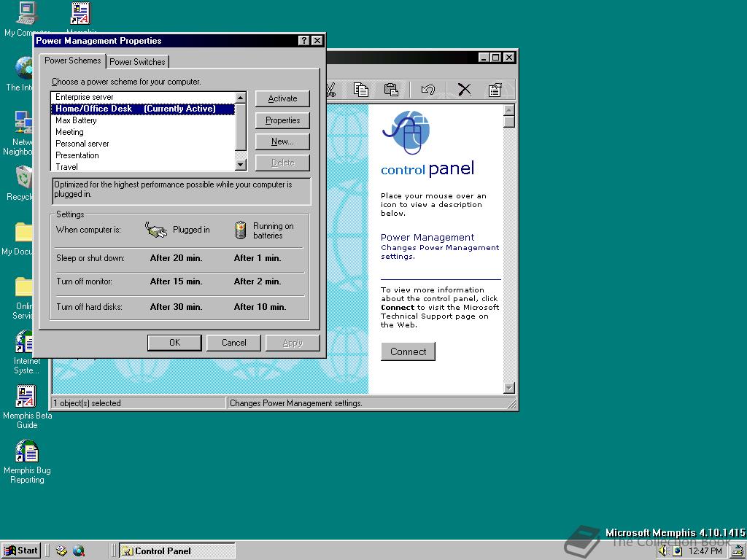Select Max Battery power scheme
The height and width of the screenshot is (560, 747).
click(x=143, y=120)
